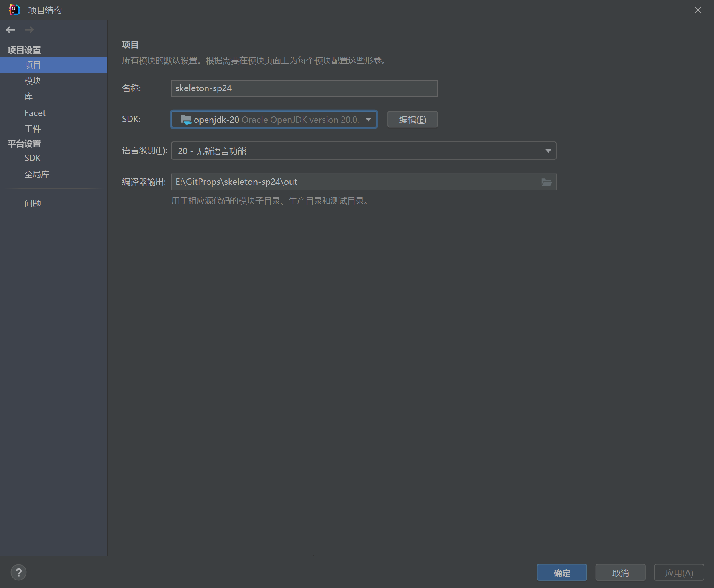The height and width of the screenshot is (588, 714).
Task: Open 全局库 settings
Action: click(37, 174)
